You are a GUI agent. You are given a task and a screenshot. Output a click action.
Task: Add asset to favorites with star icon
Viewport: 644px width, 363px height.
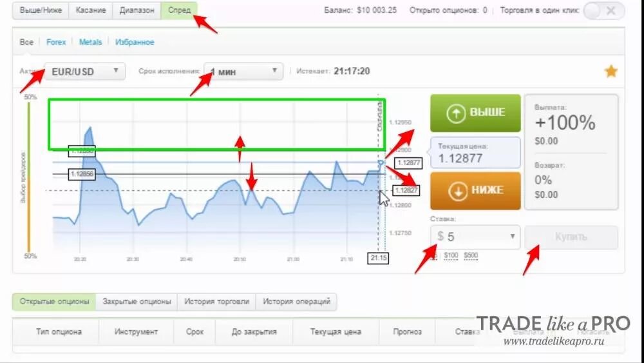pyautogui.click(x=611, y=72)
